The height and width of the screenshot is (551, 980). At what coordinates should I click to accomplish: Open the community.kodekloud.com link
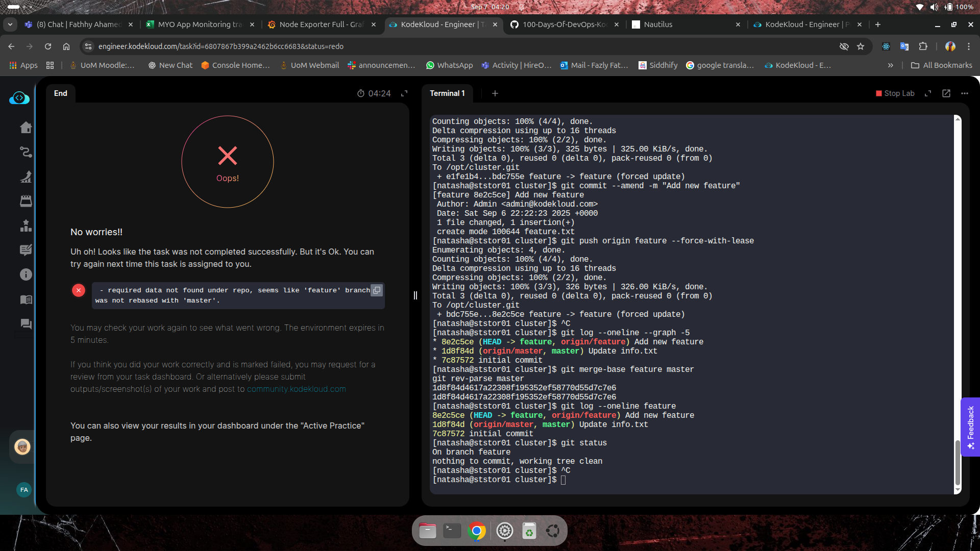296,389
